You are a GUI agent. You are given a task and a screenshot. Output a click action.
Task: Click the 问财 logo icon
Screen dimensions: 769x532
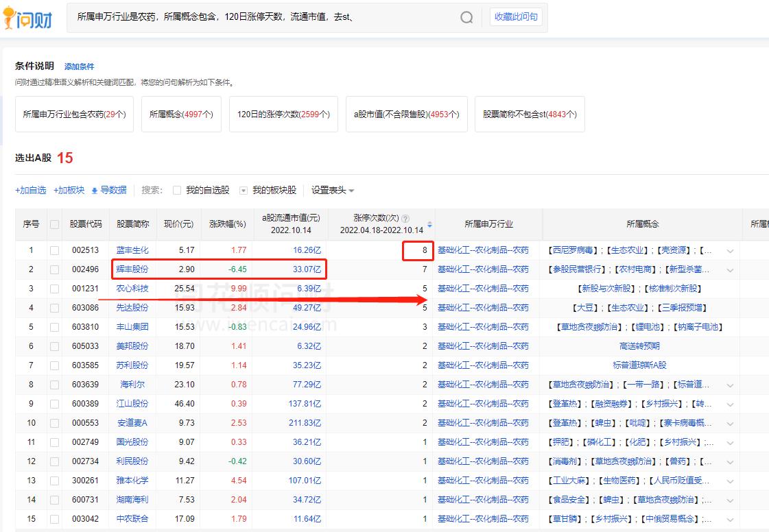click(x=27, y=18)
